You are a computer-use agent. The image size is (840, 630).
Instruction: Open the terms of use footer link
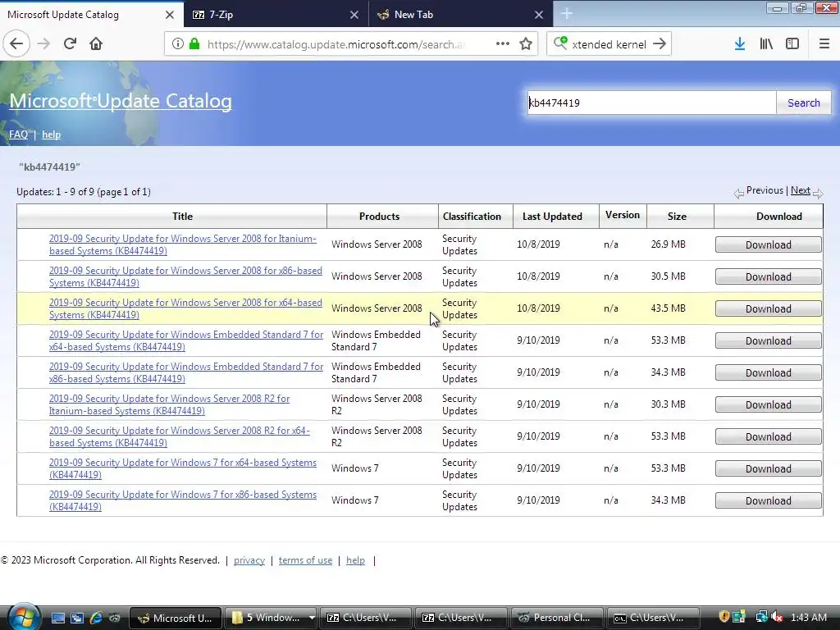[x=305, y=560]
